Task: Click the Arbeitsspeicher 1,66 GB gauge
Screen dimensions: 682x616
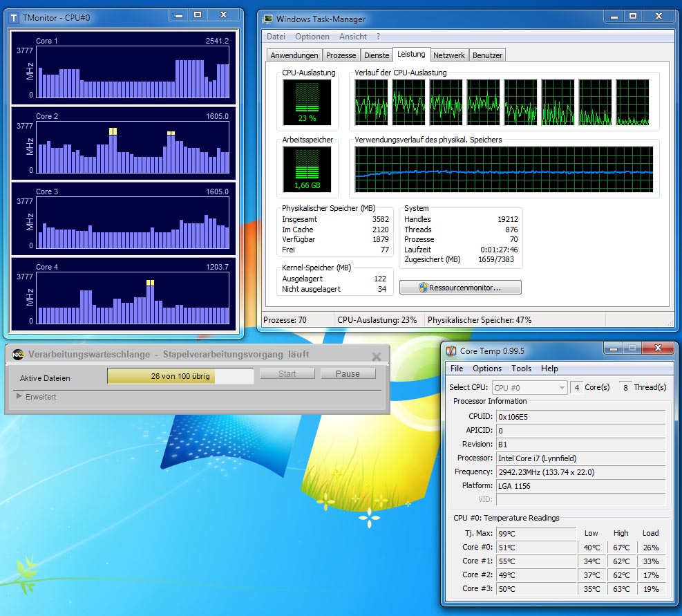Action: pyautogui.click(x=307, y=169)
